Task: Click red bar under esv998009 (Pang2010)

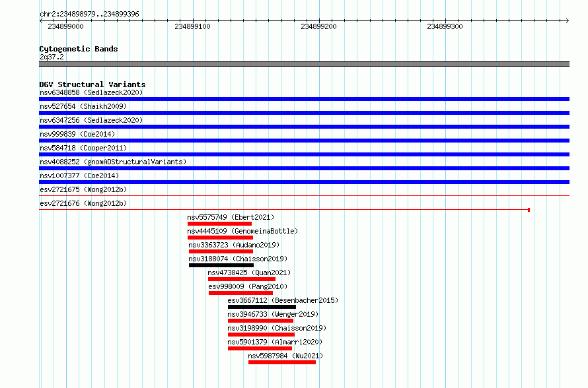Action: [240, 293]
